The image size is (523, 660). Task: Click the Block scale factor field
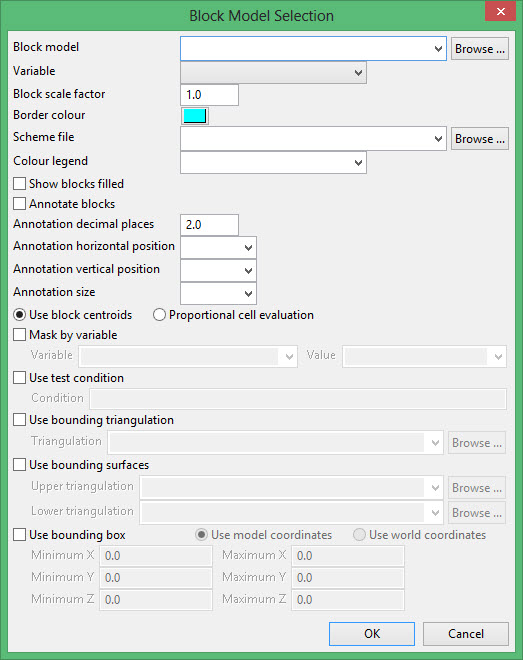pos(210,95)
